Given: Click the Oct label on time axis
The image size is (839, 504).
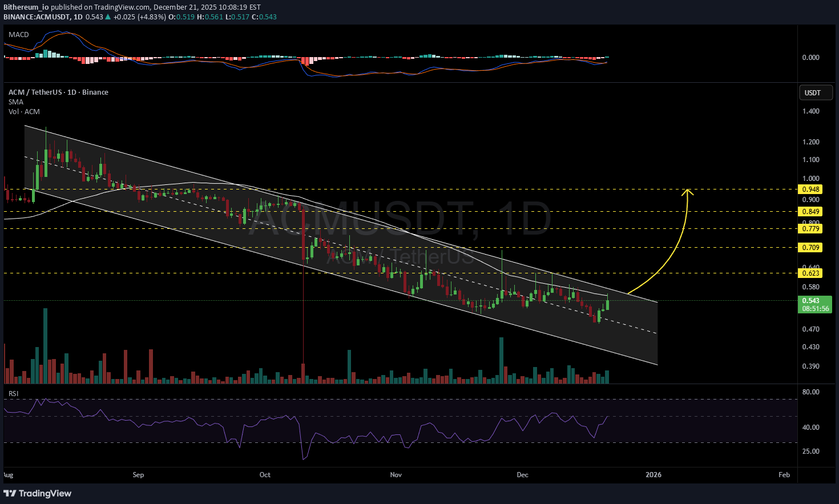Looking at the screenshot, I should 265,475.
